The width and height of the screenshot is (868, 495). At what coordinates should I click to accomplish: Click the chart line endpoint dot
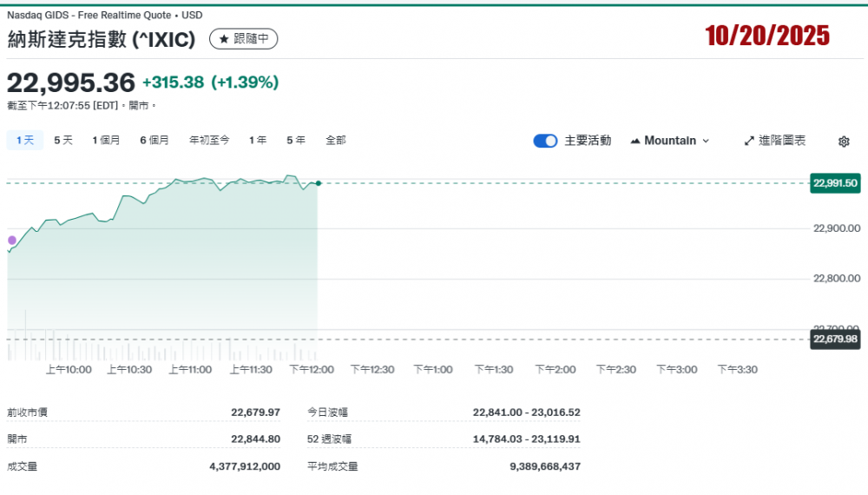(x=319, y=183)
